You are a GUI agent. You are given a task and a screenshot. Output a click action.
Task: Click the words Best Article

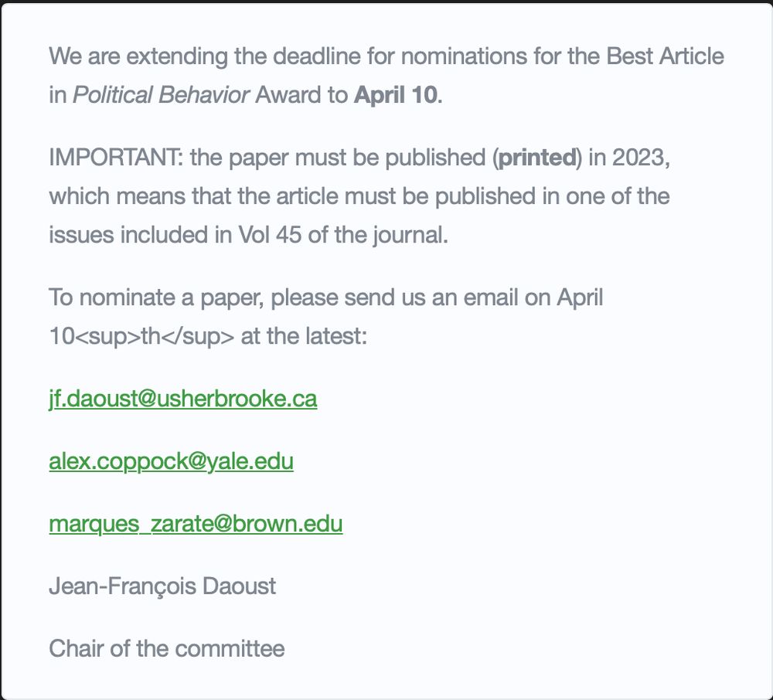pos(665,56)
